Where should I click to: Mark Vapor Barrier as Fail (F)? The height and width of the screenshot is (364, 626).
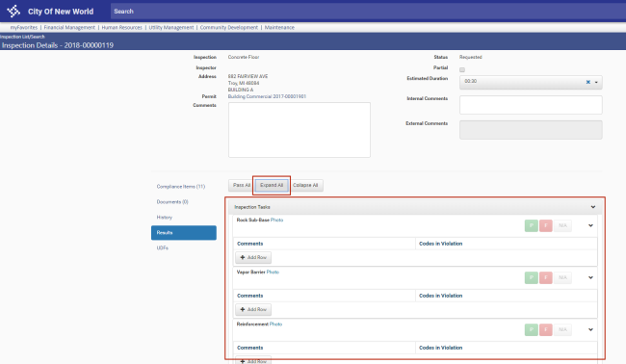pyautogui.click(x=546, y=277)
